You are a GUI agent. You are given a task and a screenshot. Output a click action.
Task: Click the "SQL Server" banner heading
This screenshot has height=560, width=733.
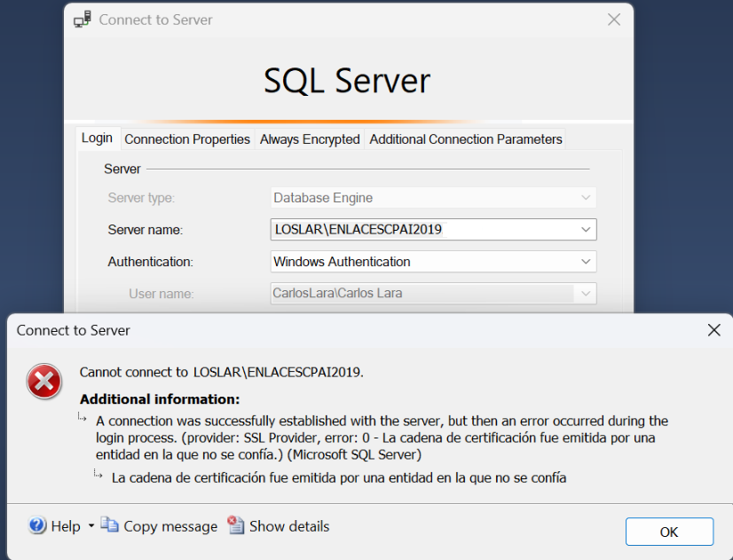347,81
